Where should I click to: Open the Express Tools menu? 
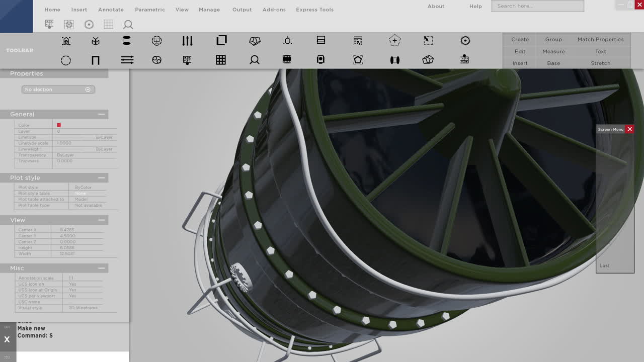click(x=314, y=10)
